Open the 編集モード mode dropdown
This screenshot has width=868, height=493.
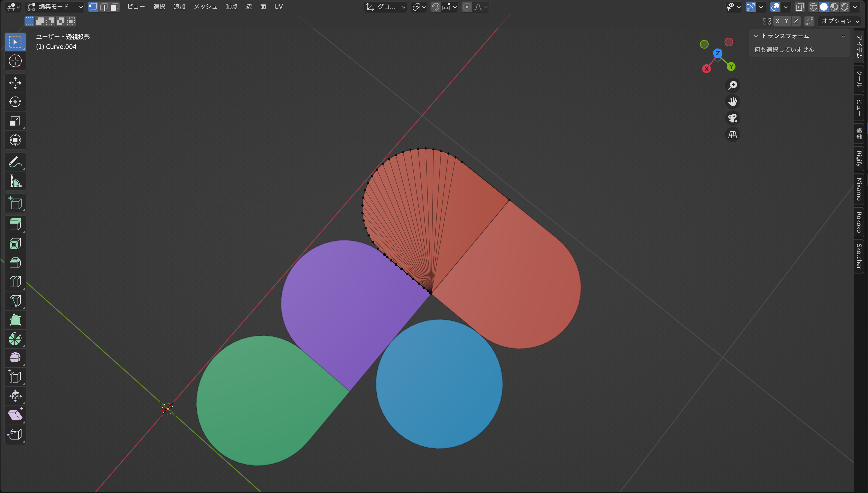point(55,7)
